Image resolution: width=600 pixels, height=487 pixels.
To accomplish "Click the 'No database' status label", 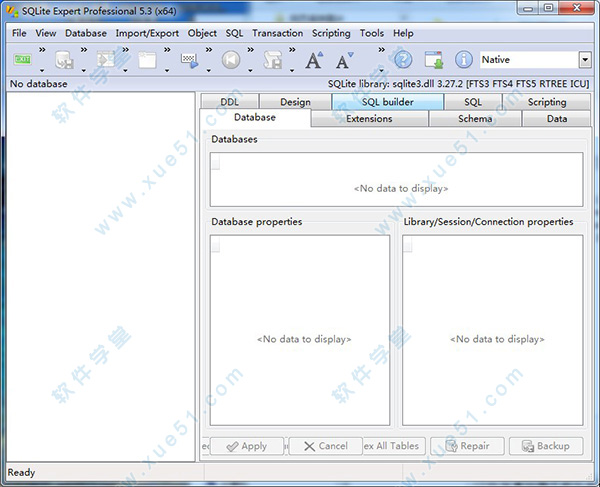I will click(39, 84).
